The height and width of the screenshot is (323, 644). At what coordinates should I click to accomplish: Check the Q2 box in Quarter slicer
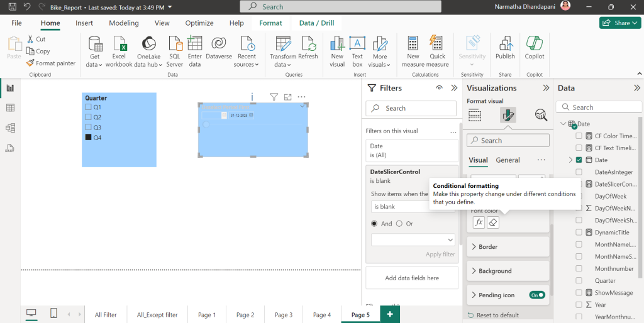(88, 117)
